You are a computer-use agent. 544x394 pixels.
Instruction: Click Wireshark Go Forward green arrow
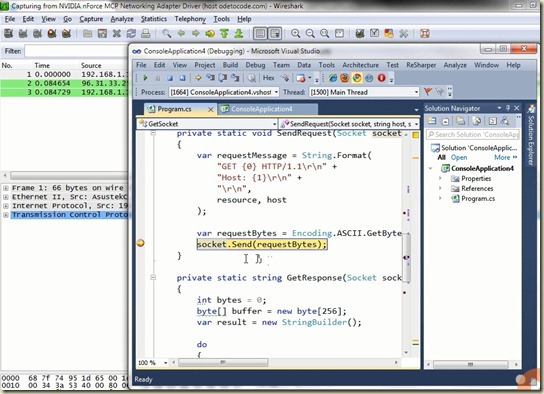click(x=196, y=34)
